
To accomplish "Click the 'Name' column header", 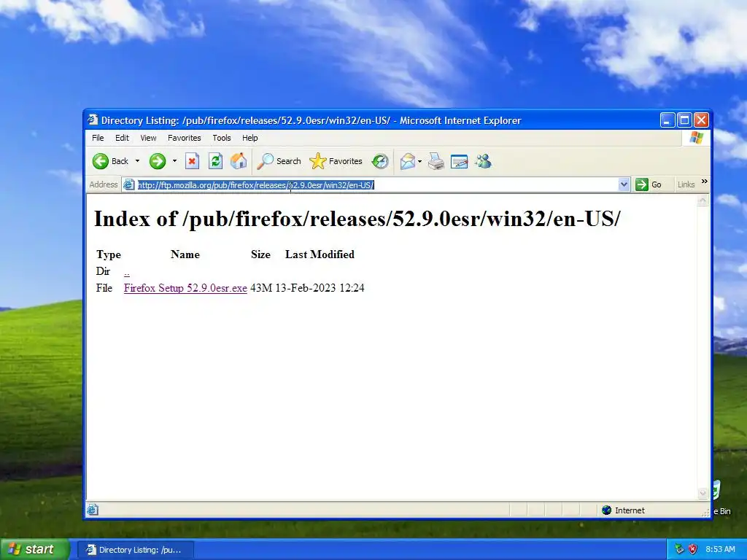I will coord(185,254).
